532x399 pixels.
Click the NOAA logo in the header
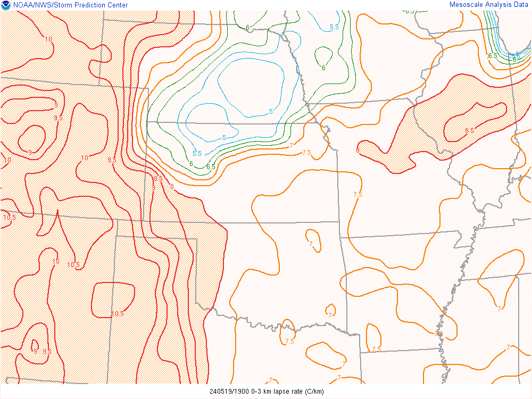6,5
